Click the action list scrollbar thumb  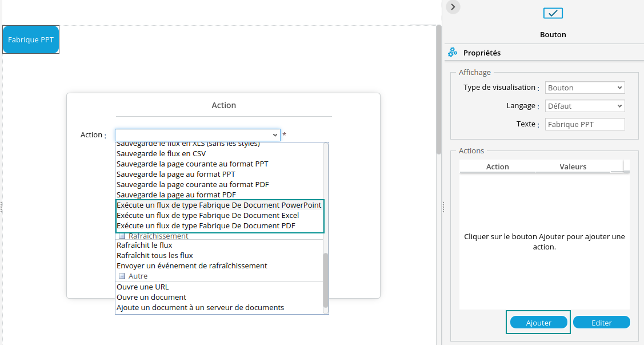point(326,280)
